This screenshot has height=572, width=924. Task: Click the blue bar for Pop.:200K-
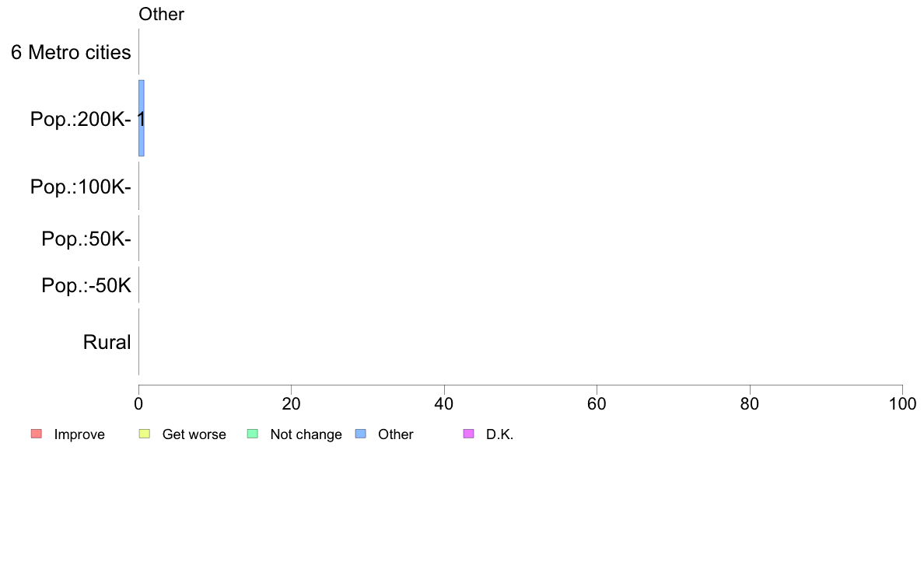142,118
